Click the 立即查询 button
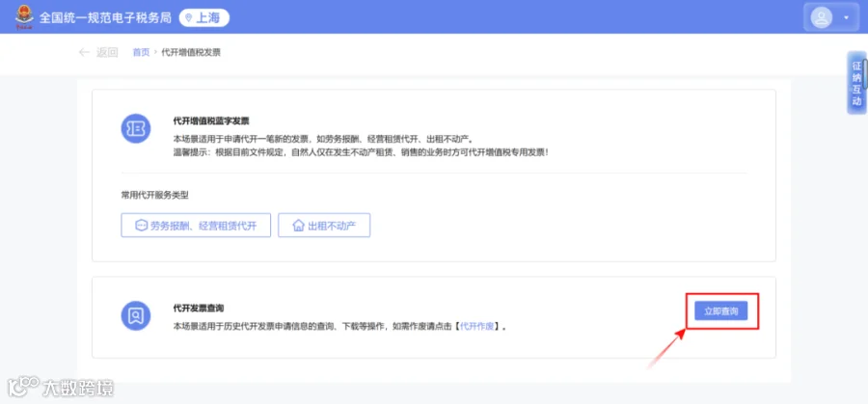Screen dimensions: 868x404 tap(720, 311)
